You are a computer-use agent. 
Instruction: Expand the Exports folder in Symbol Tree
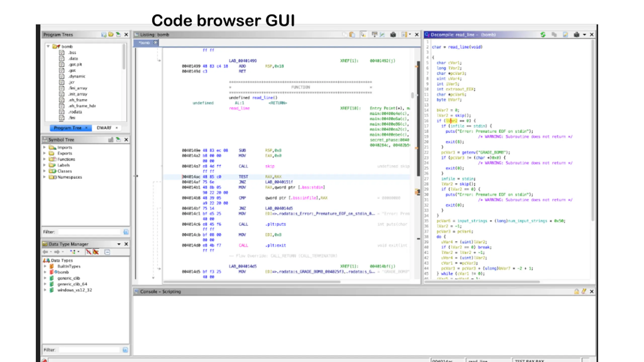pyautogui.click(x=45, y=153)
